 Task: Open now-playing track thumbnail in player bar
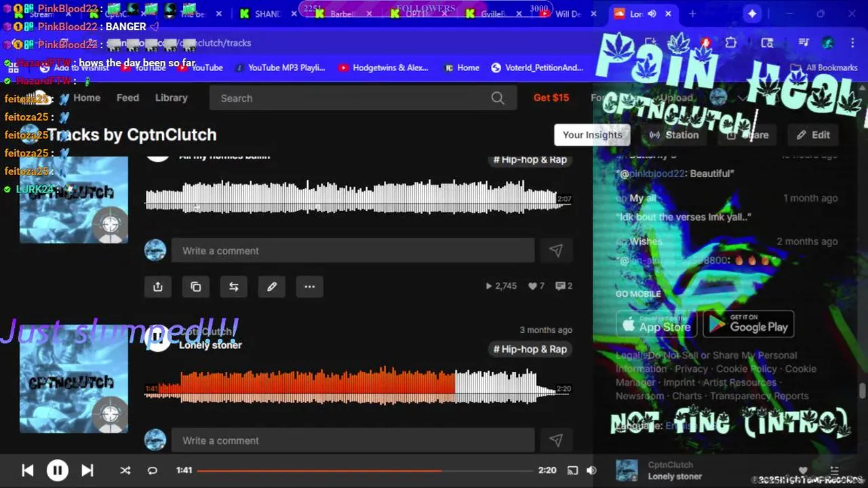(627, 470)
